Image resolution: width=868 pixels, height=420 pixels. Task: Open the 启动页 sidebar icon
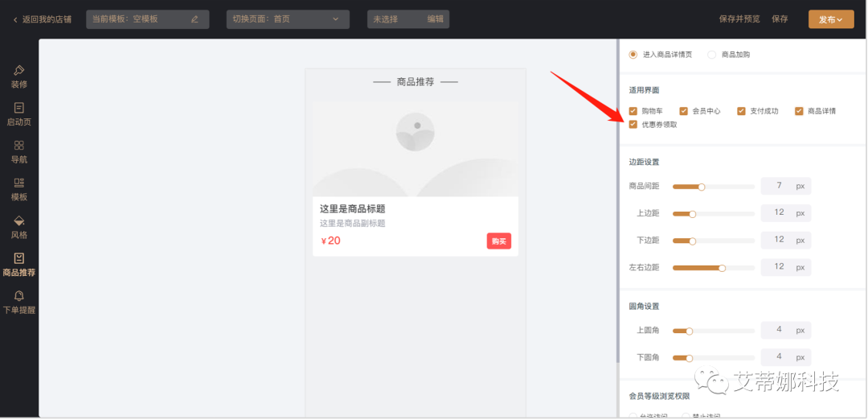tap(18, 108)
